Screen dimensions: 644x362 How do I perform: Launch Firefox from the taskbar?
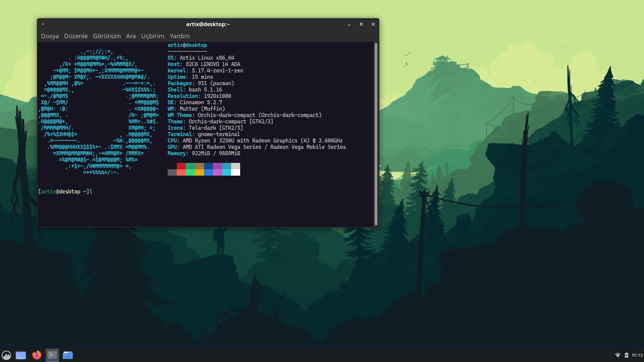(x=37, y=355)
